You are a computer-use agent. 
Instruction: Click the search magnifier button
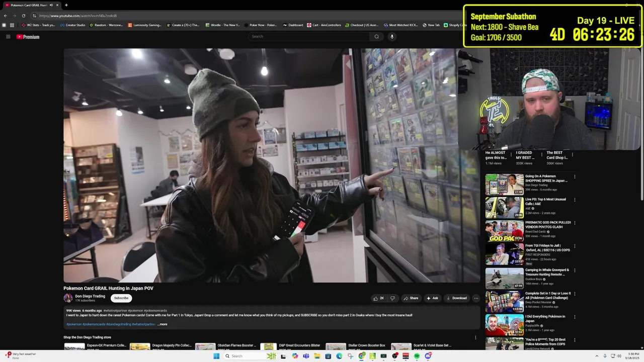376,37
